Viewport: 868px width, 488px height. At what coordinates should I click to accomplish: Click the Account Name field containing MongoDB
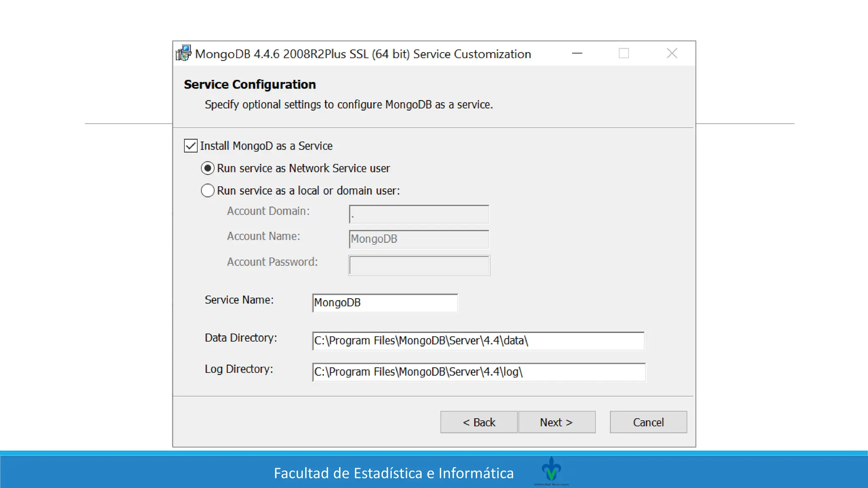(419, 239)
